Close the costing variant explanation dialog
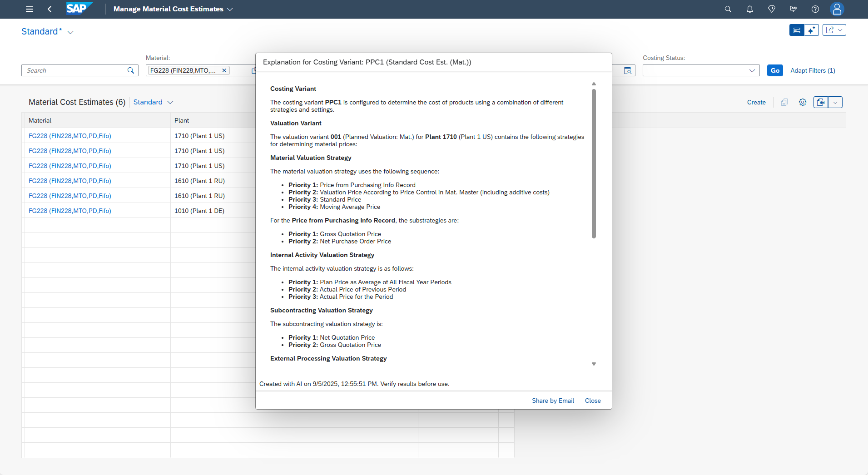This screenshot has height=475, width=868. click(593, 401)
